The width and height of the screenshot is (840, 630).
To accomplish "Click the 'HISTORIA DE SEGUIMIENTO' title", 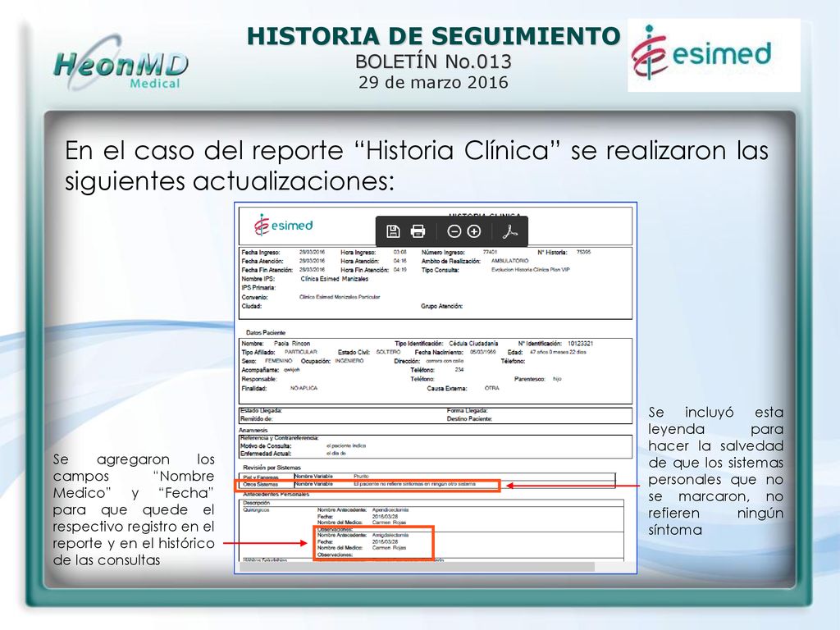I will 433,36.
